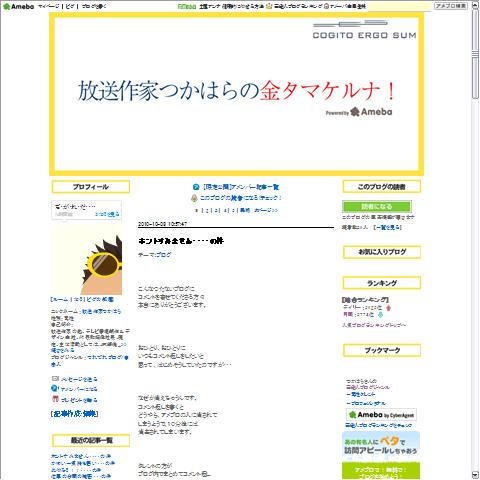Open third link in the 最近の記事一覧 list

(x=76, y=470)
